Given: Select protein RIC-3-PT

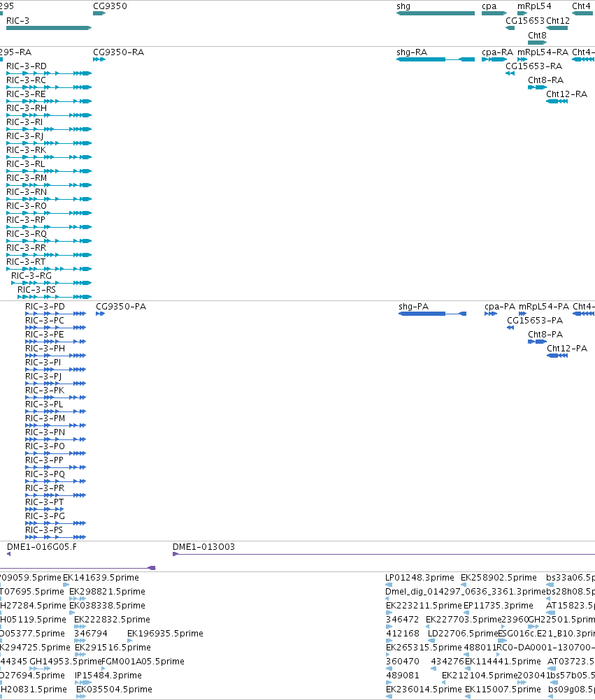Looking at the screenshot, I should click(x=44, y=509).
